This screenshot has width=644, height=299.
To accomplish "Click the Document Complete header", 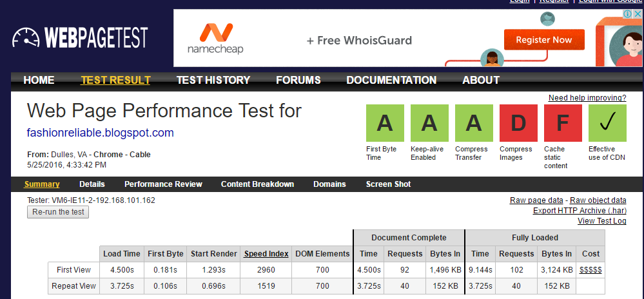I will 409,237.
